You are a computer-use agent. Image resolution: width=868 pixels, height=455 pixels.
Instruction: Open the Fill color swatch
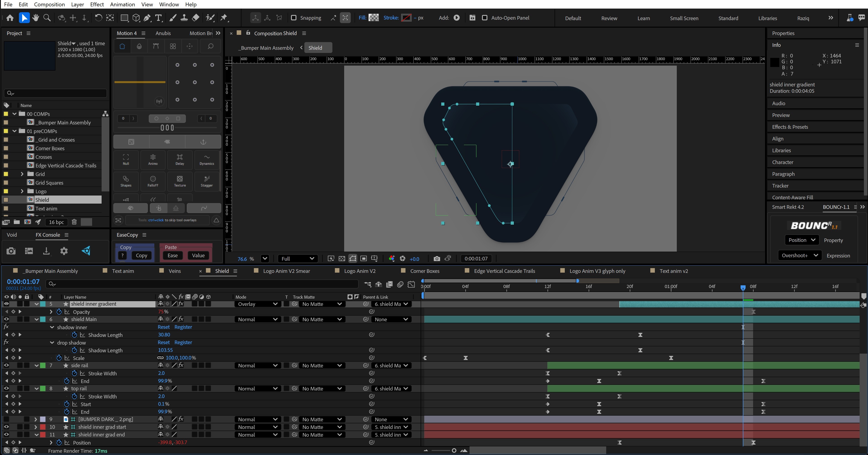[374, 18]
